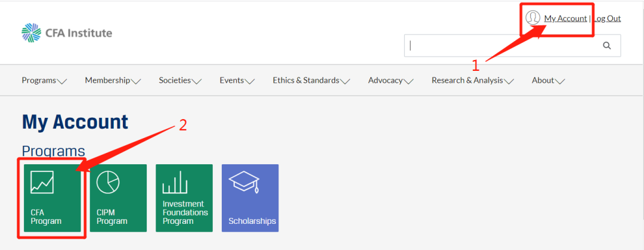The image size is (644, 250).
Task: Expand the Research & Analysis menu
Action: [x=473, y=80]
